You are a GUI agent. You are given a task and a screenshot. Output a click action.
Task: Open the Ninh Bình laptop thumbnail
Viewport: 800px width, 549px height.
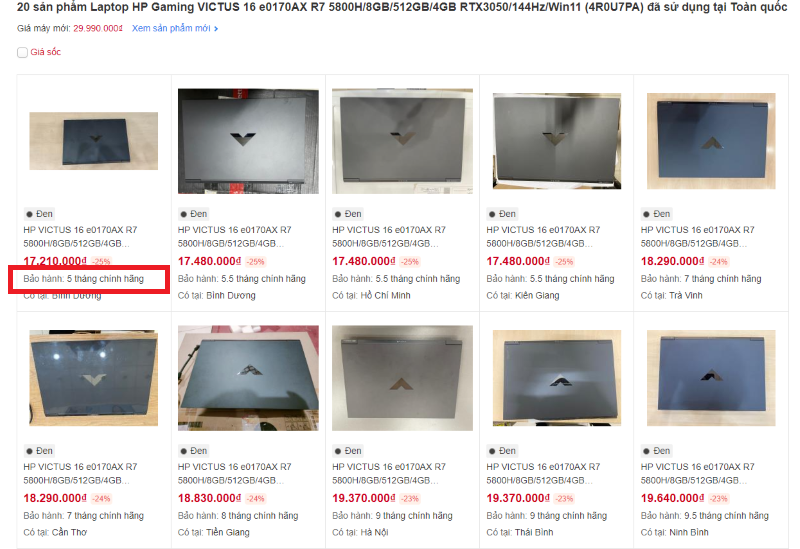pos(711,378)
